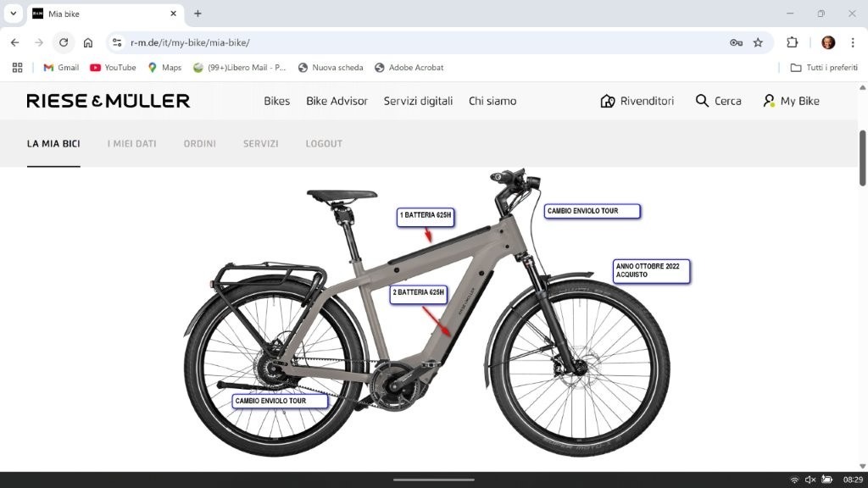Open the Wi-Fi status icon
This screenshot has width=868, height=488.
[794, 480]
